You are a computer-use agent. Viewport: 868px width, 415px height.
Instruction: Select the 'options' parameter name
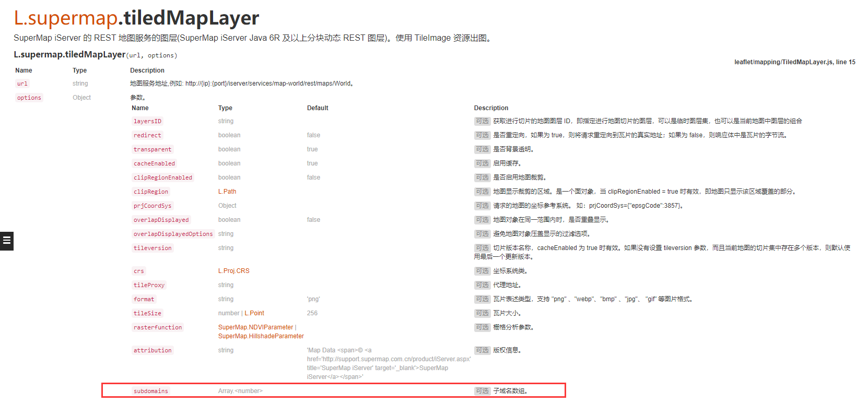point(29,98)
